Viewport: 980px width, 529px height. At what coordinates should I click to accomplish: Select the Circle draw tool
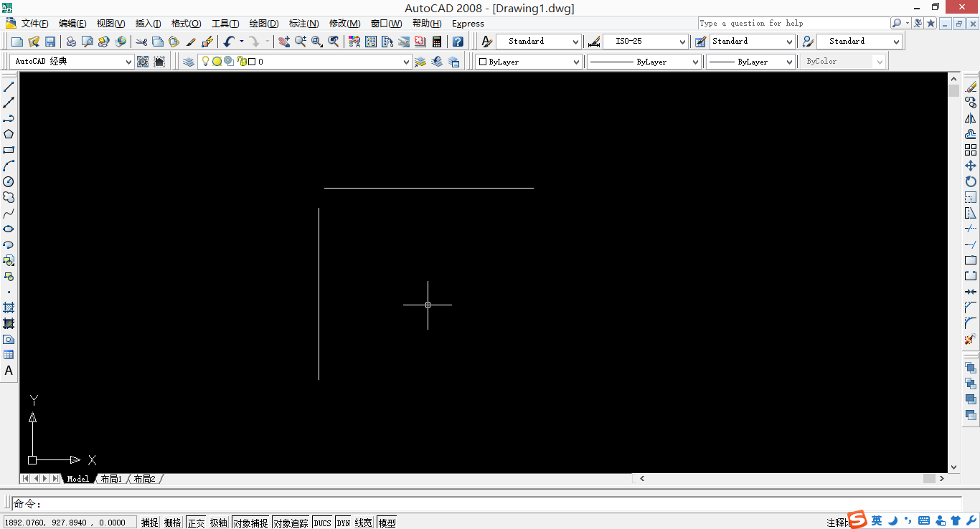point(9,181)
